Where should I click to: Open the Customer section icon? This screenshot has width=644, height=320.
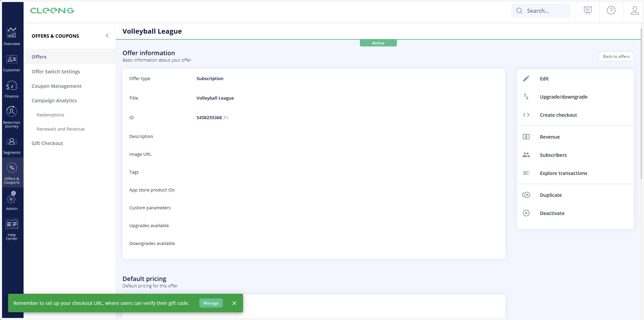(x=12, y=59)
